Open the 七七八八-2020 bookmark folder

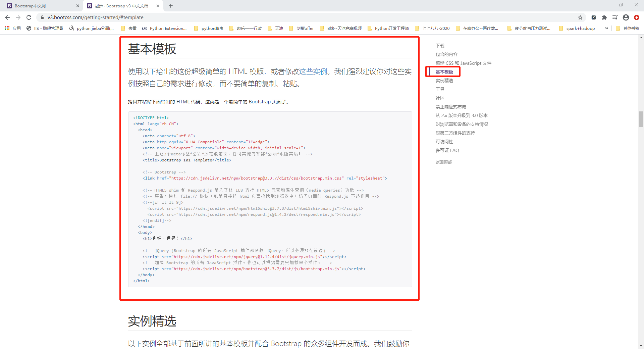pyautogui.click(x=432, y=29)
